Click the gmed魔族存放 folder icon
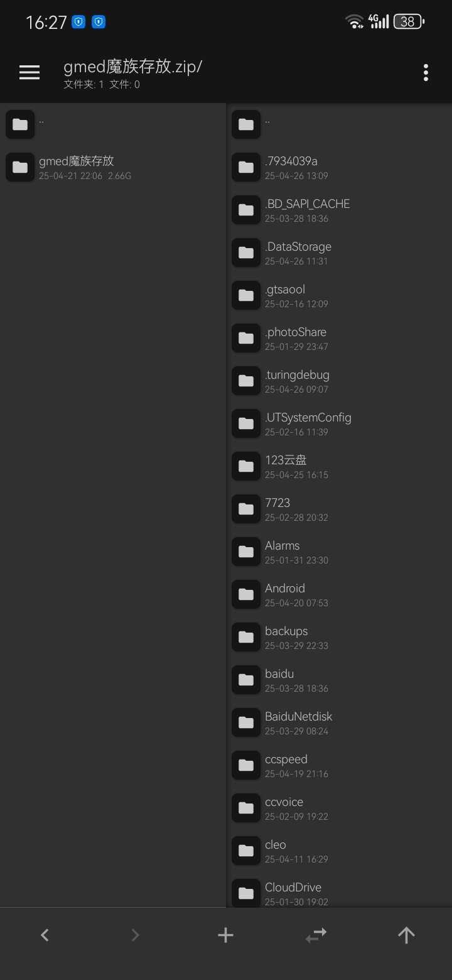 coord(20,167)
